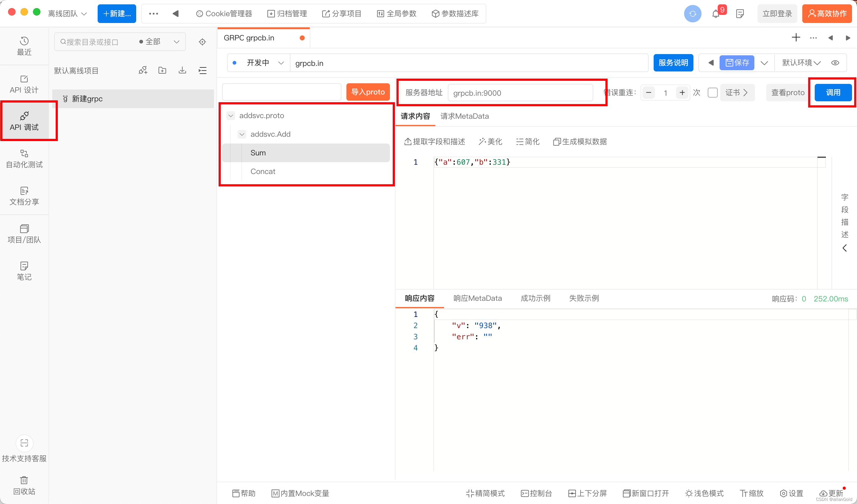
Task: Click 美化 beautify request JSON
Action: click(x=490, y=141)
